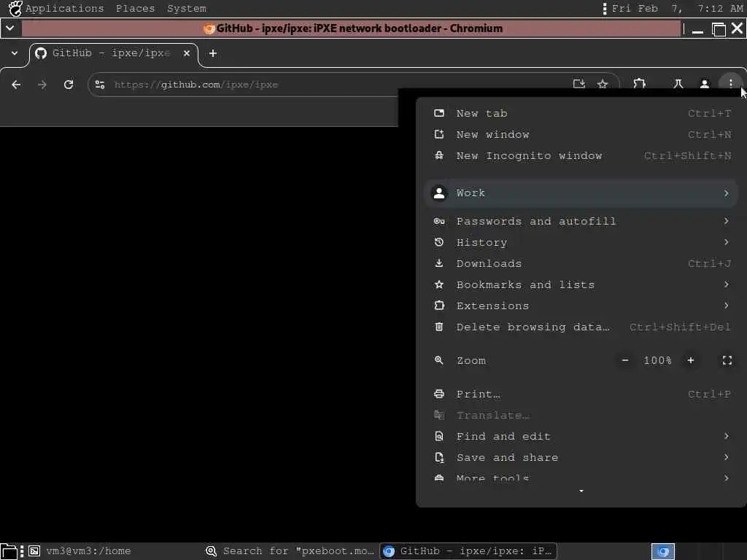Click the workspace switcher with Chromium icon
Viewport: 747px width, 560px height.
point(663,551)
